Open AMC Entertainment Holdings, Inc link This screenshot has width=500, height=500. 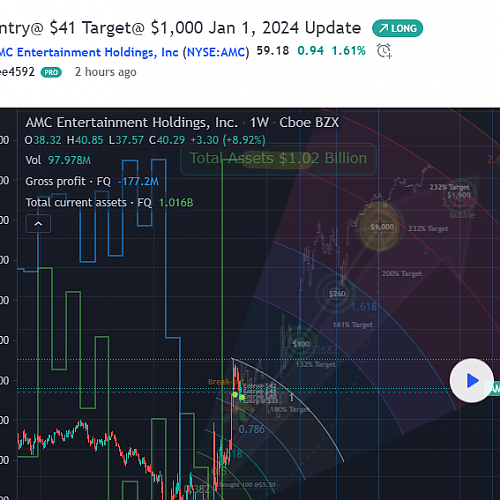[89, 52]
